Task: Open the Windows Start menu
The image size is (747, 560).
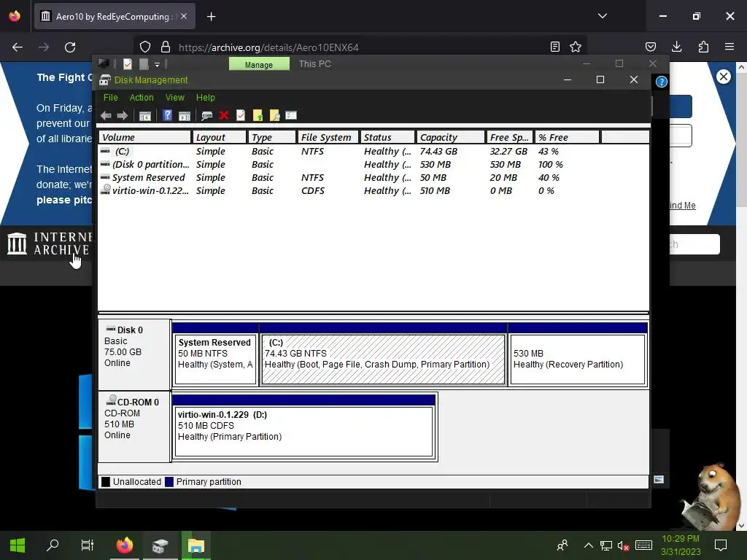Action: [18, 545]
